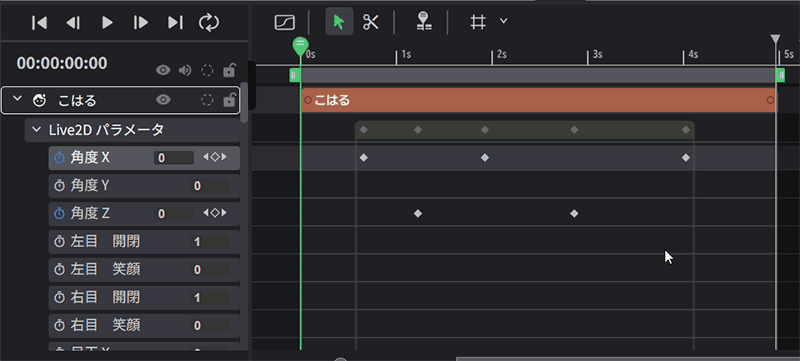Click the snap grid icon
Screen dimensions: 800x361
478,22
